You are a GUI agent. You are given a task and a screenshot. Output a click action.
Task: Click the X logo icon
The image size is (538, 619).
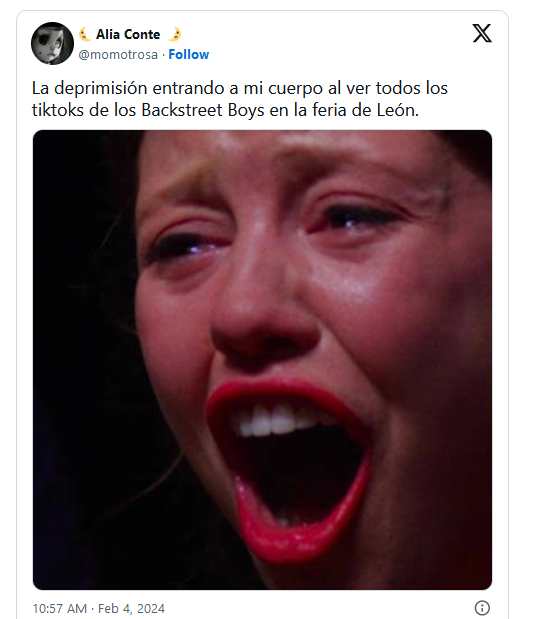(482, 33)
